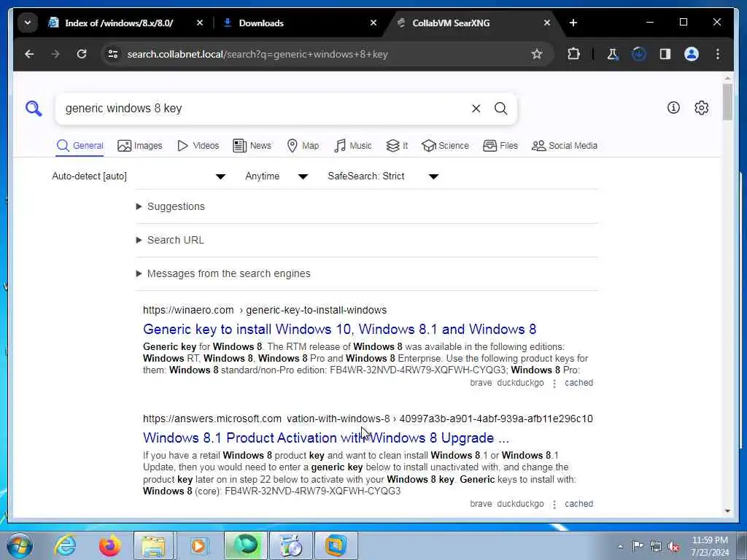The height and width of the screenshot is (560, 747).
Task: Click the page vertical scrollbar thumb
Action: [727, 102]
